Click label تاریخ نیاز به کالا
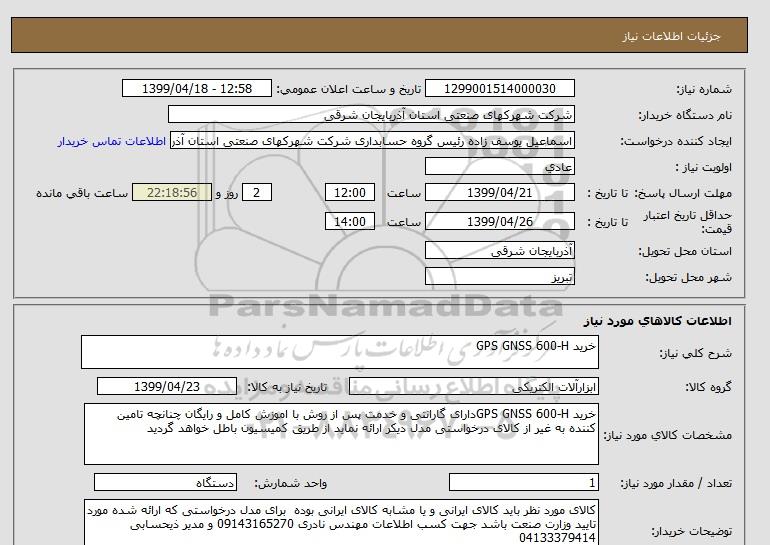This screenshot has width=770, height=545. pyautogui.click(x=287, y=387)
